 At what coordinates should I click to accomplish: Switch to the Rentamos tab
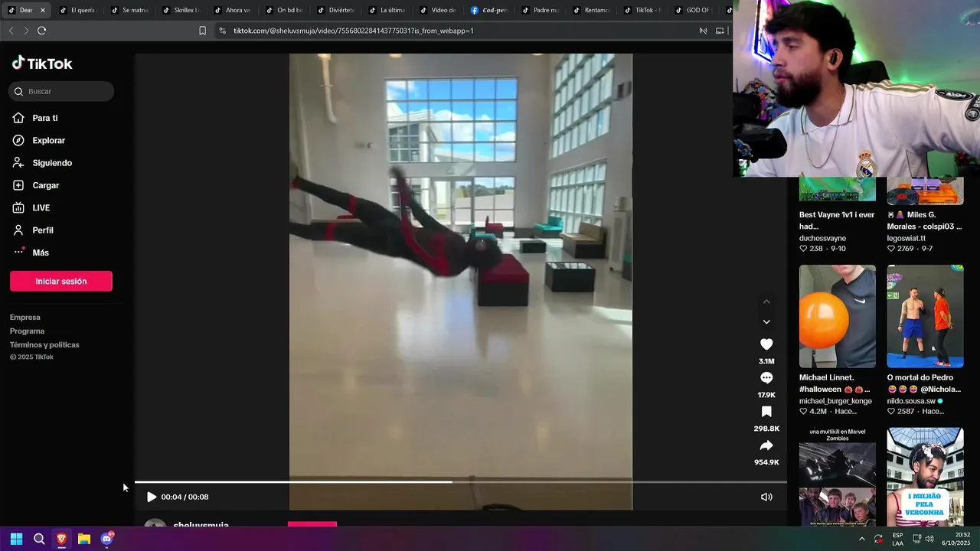[592, 10]
